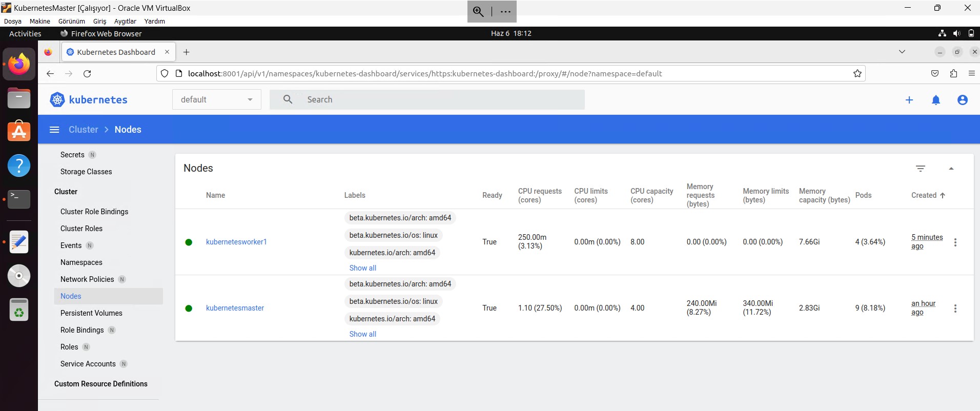
Task: Open the Görünüm menu
Action: click(x=72, y=21)
